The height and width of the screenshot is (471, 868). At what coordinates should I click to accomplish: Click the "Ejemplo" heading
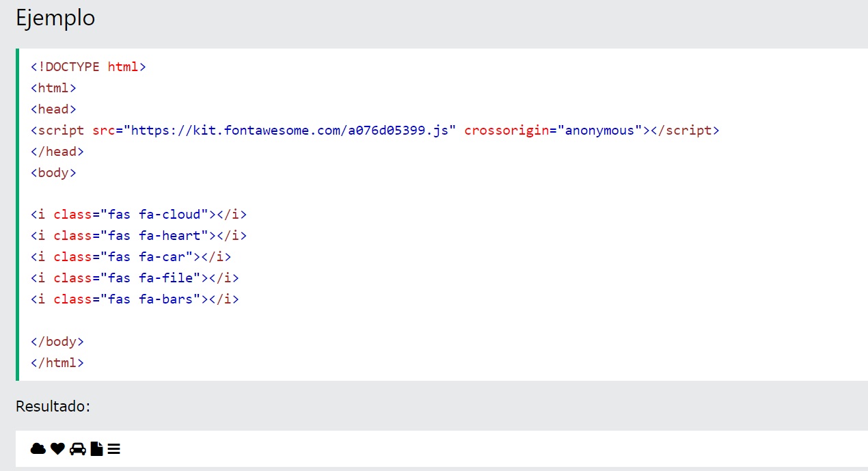point(55,18)
